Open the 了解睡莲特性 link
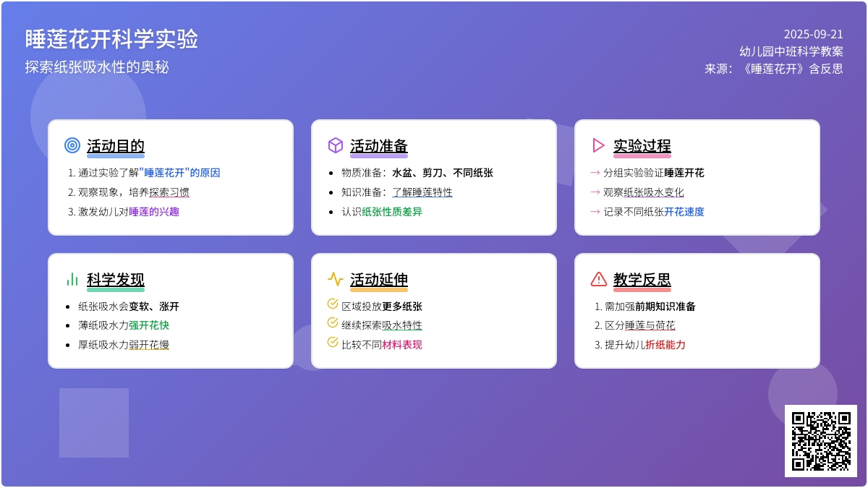Image resolution: width=868 pixels, height=488 pixels. [421, 192]
